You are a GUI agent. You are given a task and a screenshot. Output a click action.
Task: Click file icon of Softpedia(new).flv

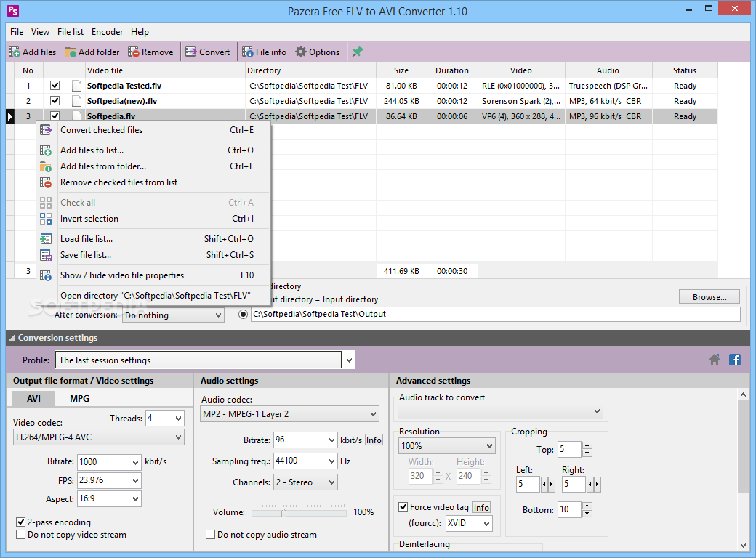[76, 101]
